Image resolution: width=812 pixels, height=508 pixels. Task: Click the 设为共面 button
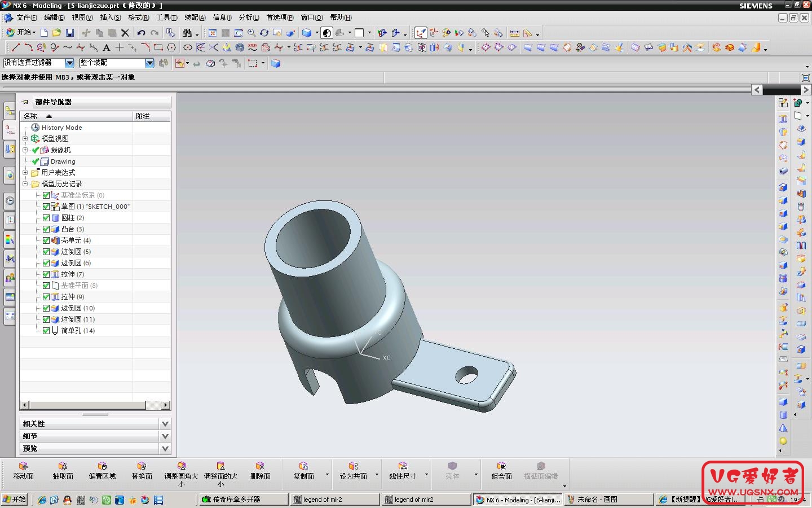354,471
